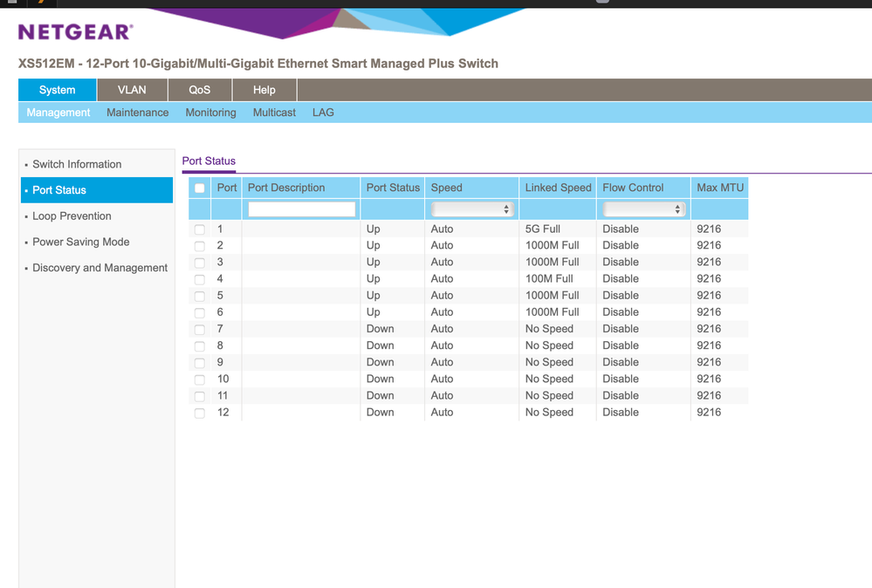Select the System tab

click(x=57, y=90)
